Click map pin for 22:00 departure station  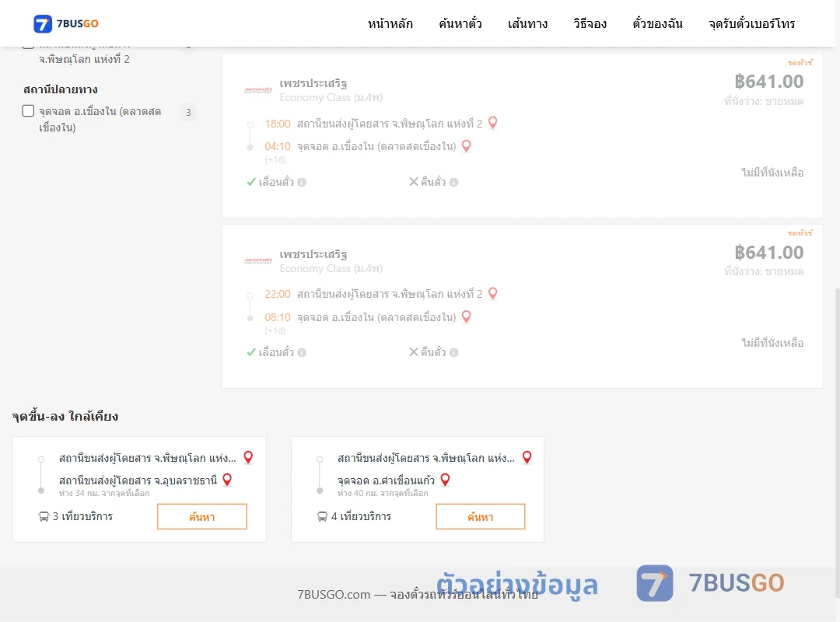point(493,293)
